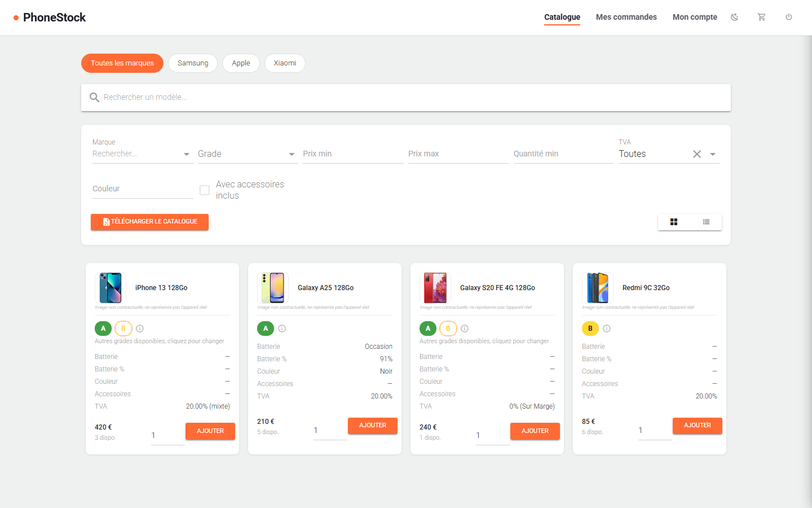Click the Galaxy S20 FE 4G 128Go title
812x508 pixels.
tap(497, 288)
